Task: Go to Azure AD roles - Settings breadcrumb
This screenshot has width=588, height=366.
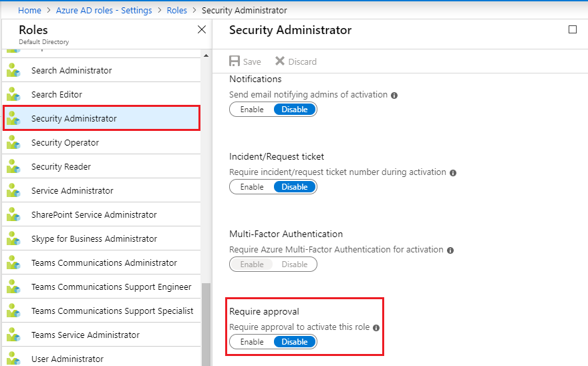Action: coord(104,10)
